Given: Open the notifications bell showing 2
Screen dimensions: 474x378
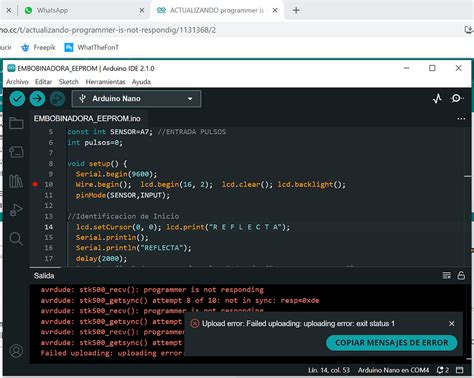Looking at the screenshot, I should 443,370.
